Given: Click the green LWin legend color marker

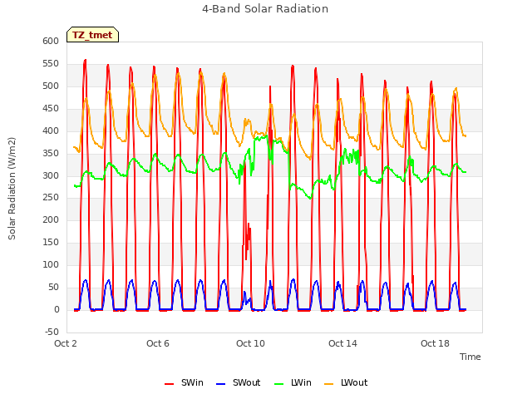Looking at the screenshot, I should click(279, 384).
